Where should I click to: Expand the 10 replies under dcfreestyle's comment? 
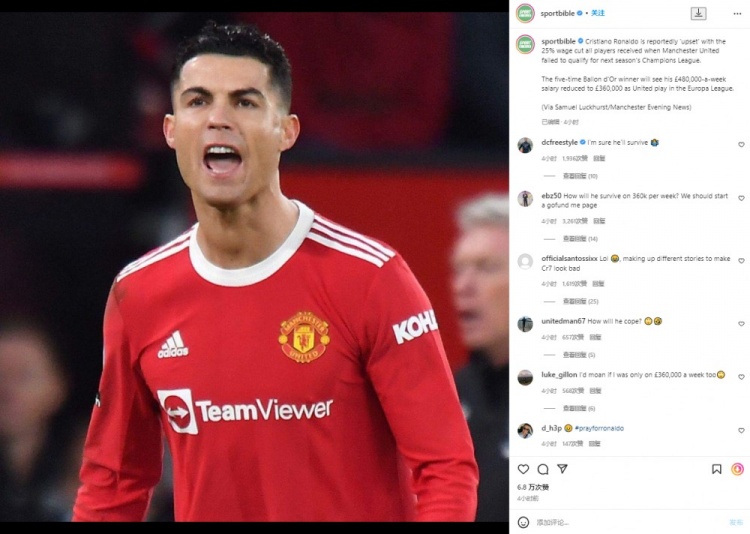pos(580,176)
